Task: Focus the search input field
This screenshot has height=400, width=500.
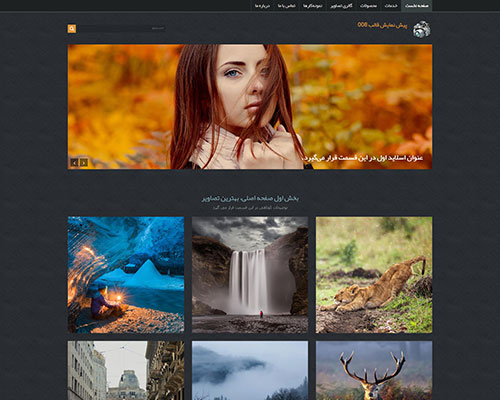Action: [122, 29]
